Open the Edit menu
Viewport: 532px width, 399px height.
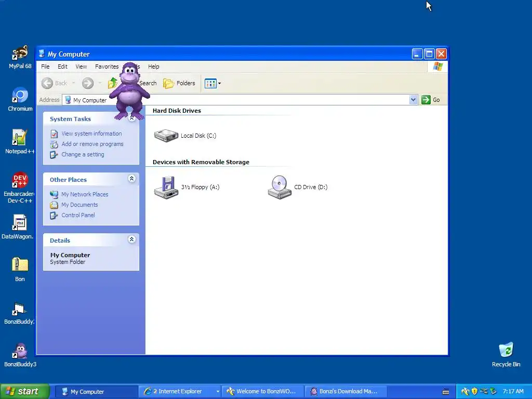pyautogui.click(x=62, y=66)
